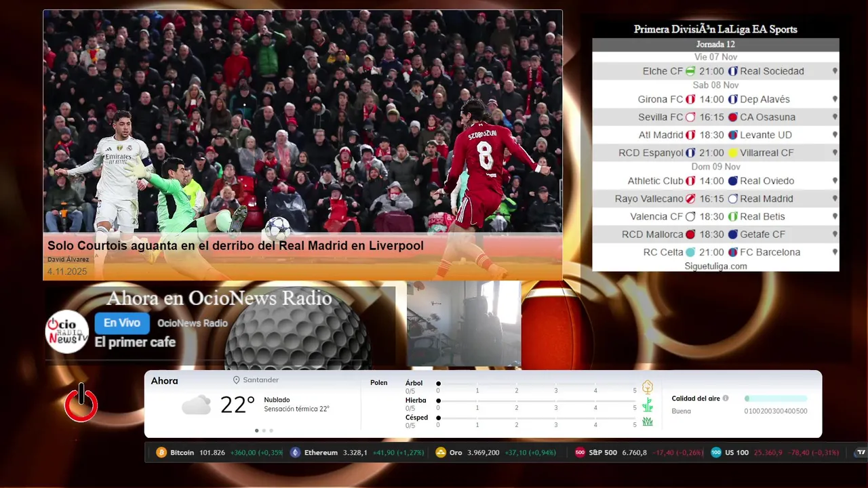Screen dimensions: 868x488
Task: Open the OcioNews Radio TV logo
Action: tap(67, 331)
